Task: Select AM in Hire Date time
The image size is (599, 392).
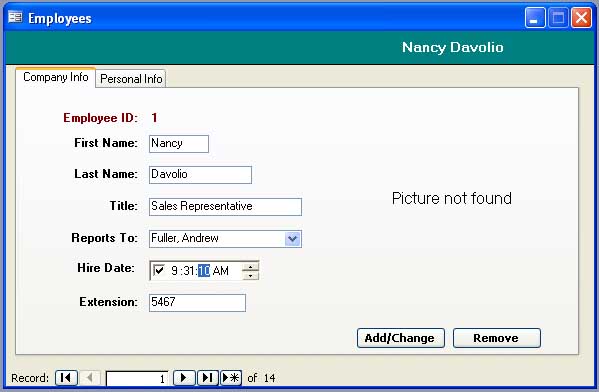Action: pos(220,271)
